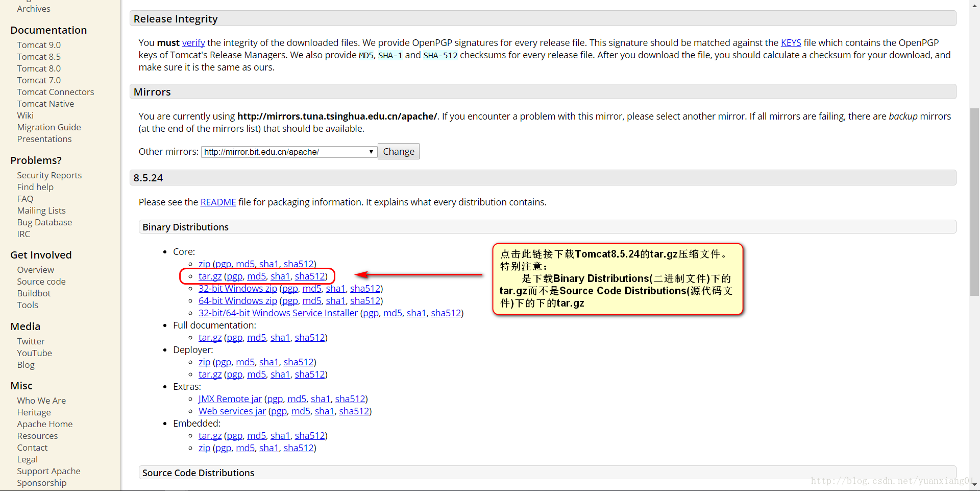This screenshot has width=980, height=491.
Task: Open the Contact link
Action: coord(32,448)
